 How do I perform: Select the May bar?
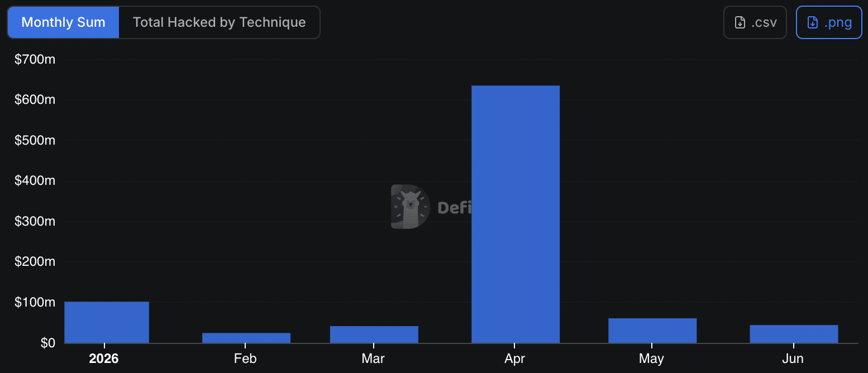click(652, 331)
